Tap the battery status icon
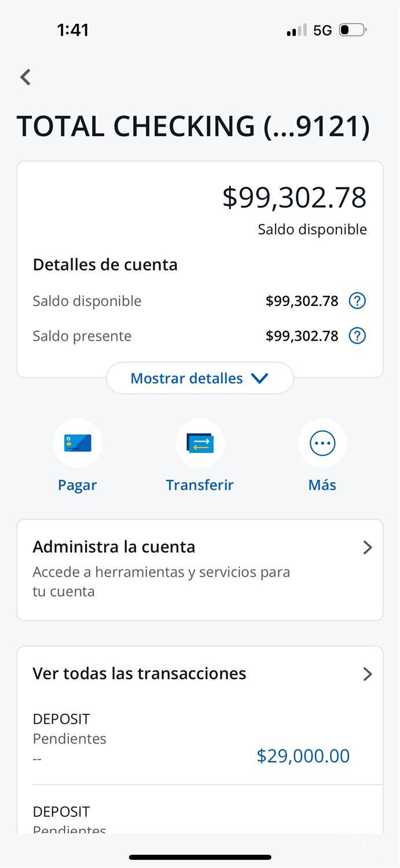 pyautogui.click(x=353, y=30)
